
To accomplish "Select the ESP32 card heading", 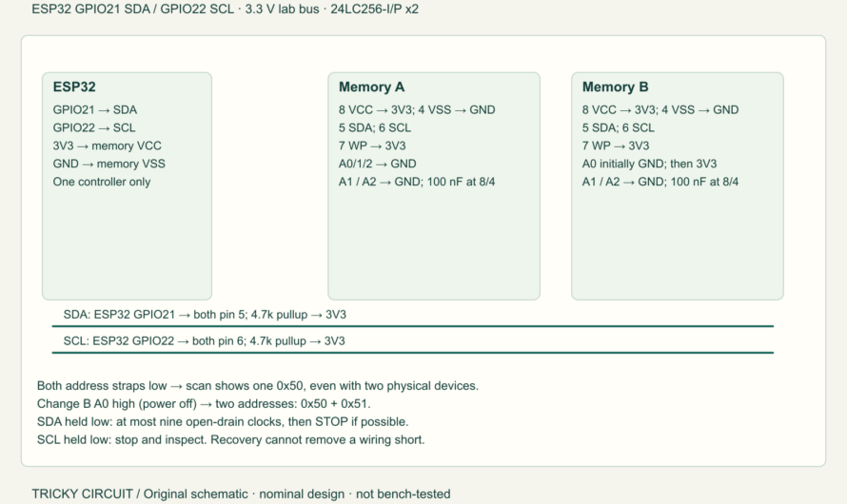I will coord(74,87).
